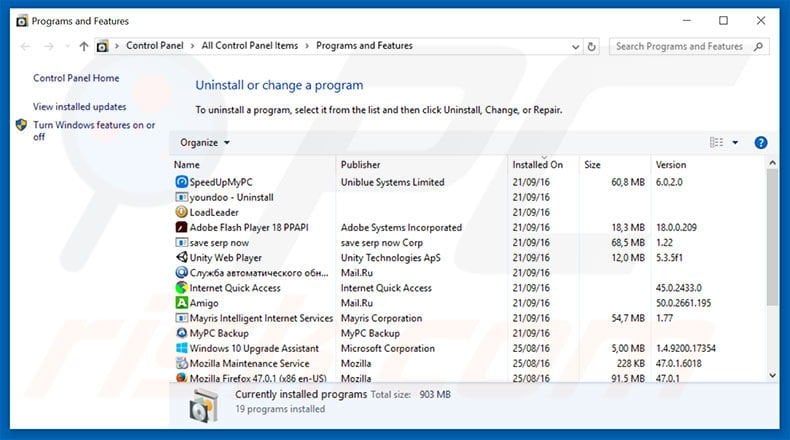Select Uniblue Systems Limited publisher cell

(392, 182)
